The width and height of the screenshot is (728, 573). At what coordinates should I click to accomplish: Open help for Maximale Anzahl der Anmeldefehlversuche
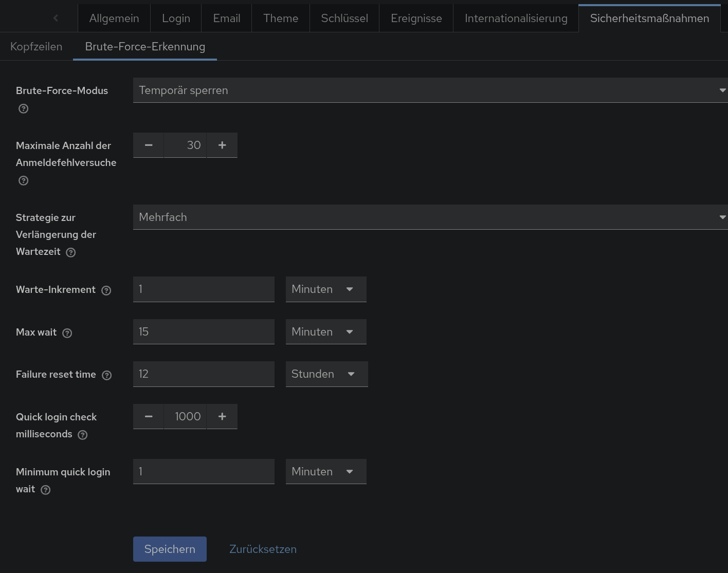pos(23,180)
